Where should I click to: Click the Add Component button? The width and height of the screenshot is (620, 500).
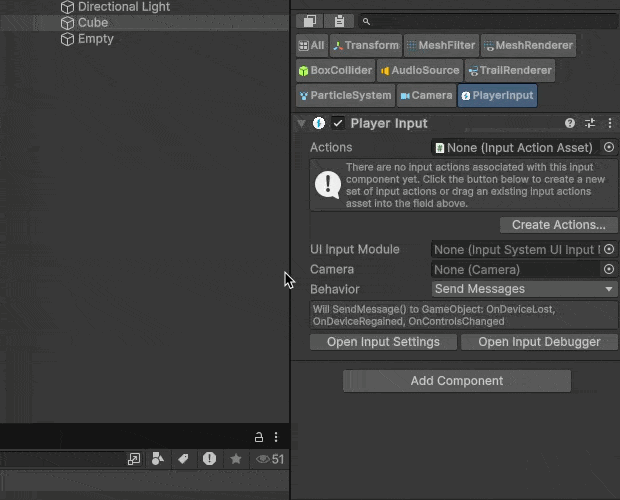coord(456,381)
